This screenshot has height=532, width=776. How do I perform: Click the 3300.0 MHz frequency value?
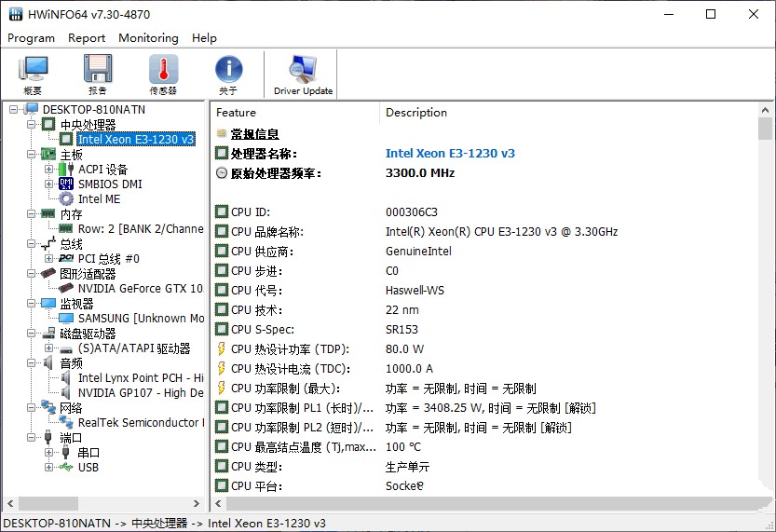pos(420,173)
